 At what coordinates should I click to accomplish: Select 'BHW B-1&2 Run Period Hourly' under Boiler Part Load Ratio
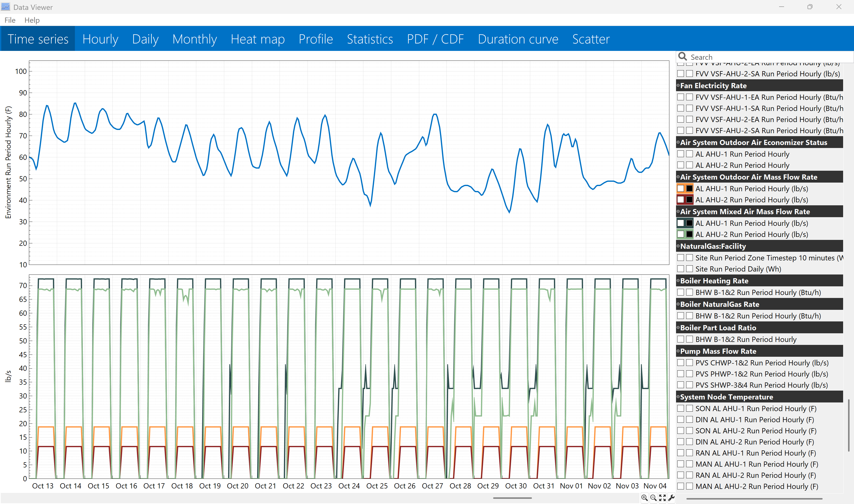760,339
